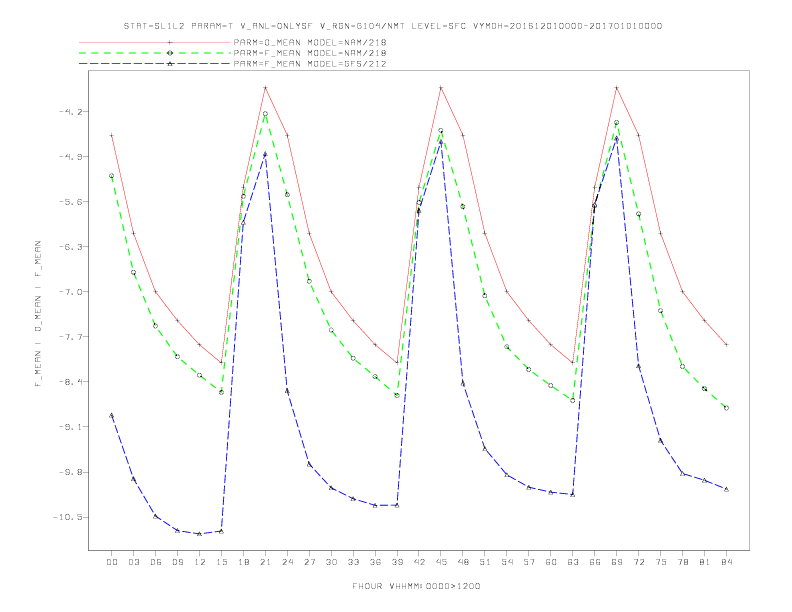Click x-axis forecast hour label 69
The height and width of the screenshot is (612, 792).
pos(617,562)
